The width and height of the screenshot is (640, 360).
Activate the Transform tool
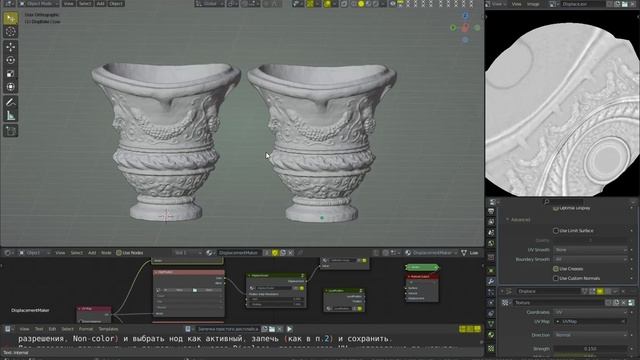click(x=11, y=87)
